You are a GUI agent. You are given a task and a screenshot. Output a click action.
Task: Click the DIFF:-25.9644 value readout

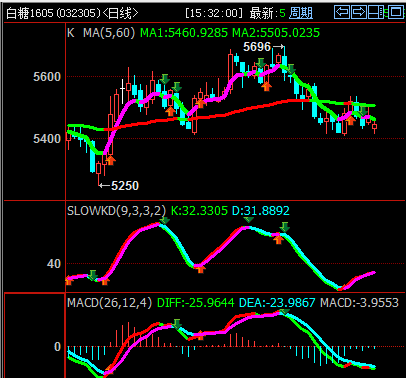[x=196, y=303]
